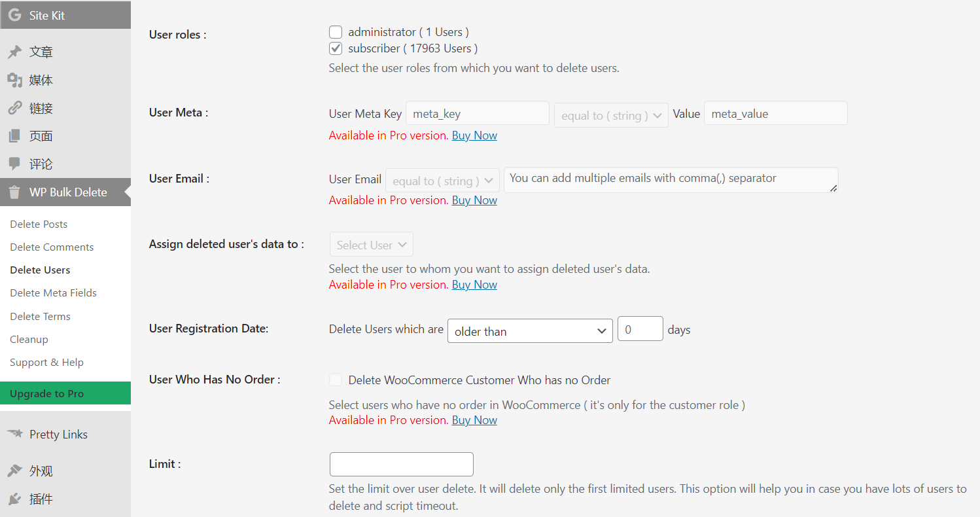Open the 文章 (Posts) menu
This screenshot has height=517, width=980.
pos(65,52)
